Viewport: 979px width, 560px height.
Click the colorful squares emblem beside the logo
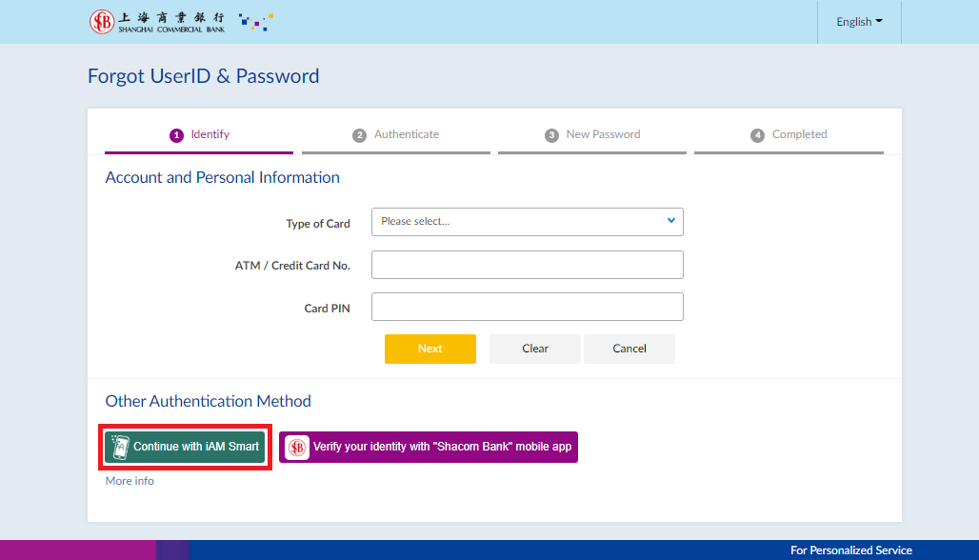pos(255,21)
